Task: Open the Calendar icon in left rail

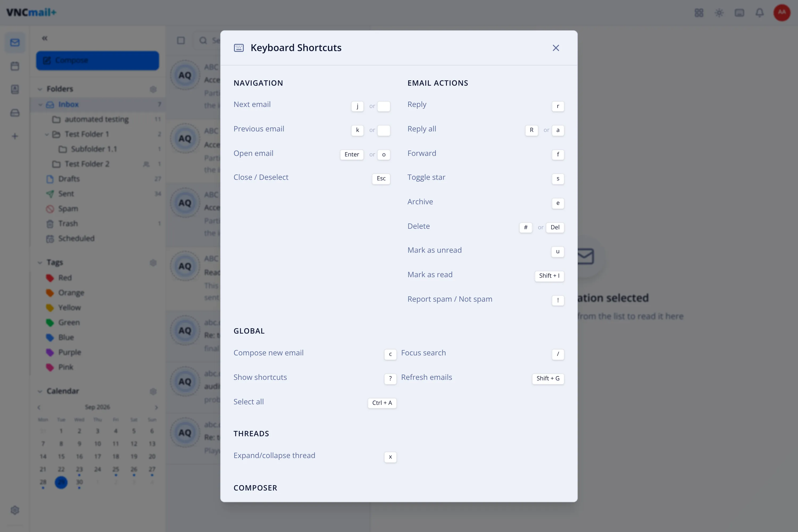Action: click(15, 66)
